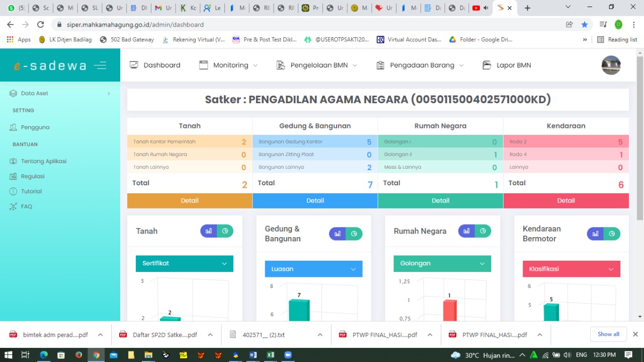
Task: Open the Klasifikasi dropdown
Action: (571, 269)
